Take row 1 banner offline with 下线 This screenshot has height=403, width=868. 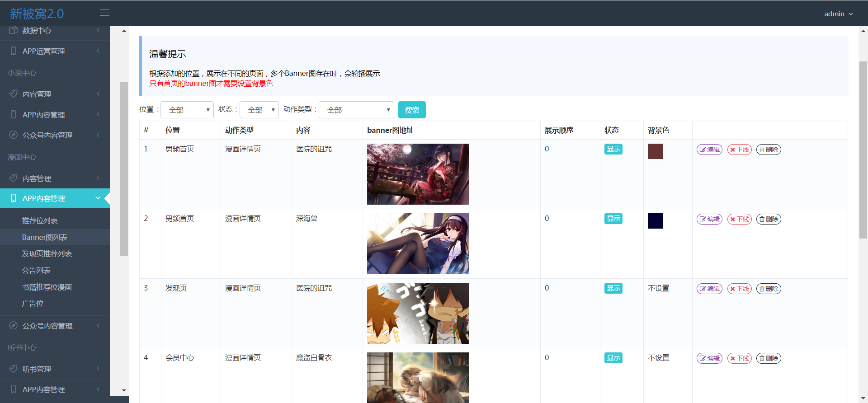click(x=740, y=150)
